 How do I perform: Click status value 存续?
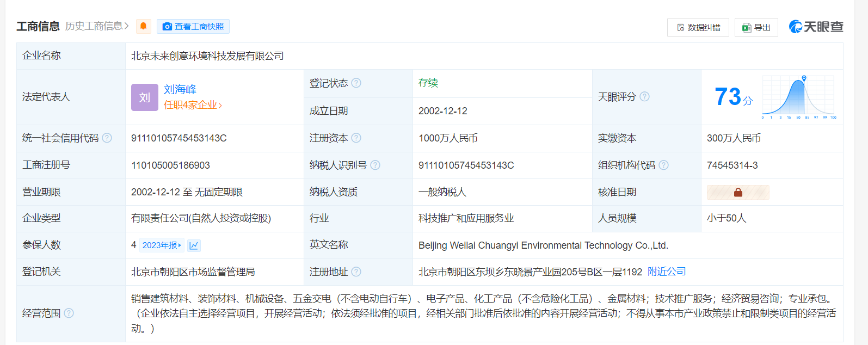(x=428, y=83)
